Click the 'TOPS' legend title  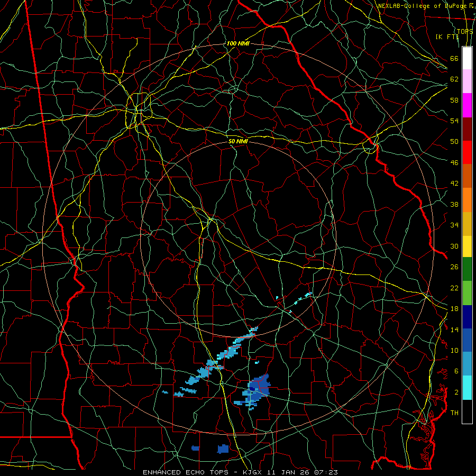[465, 31]
